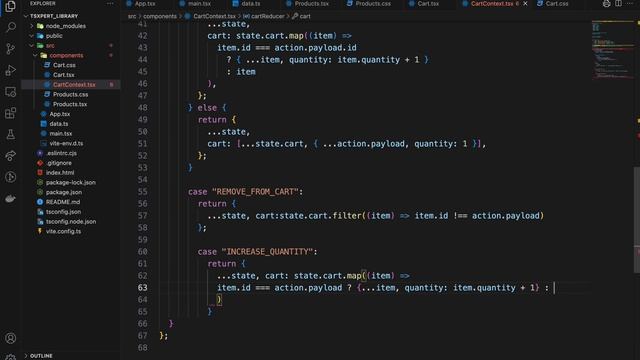Open the Source Control view
This screenshot has width=640, height=360.
point(10,49)
